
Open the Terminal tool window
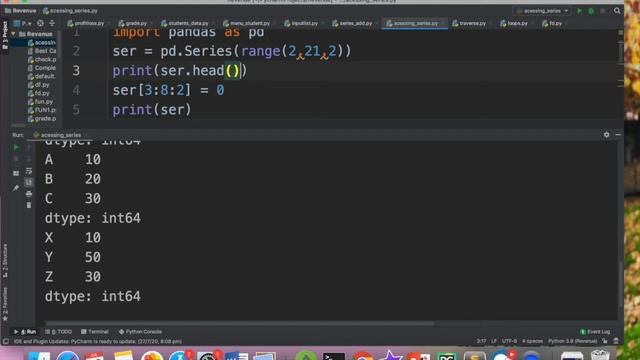(x=95, y=332)
